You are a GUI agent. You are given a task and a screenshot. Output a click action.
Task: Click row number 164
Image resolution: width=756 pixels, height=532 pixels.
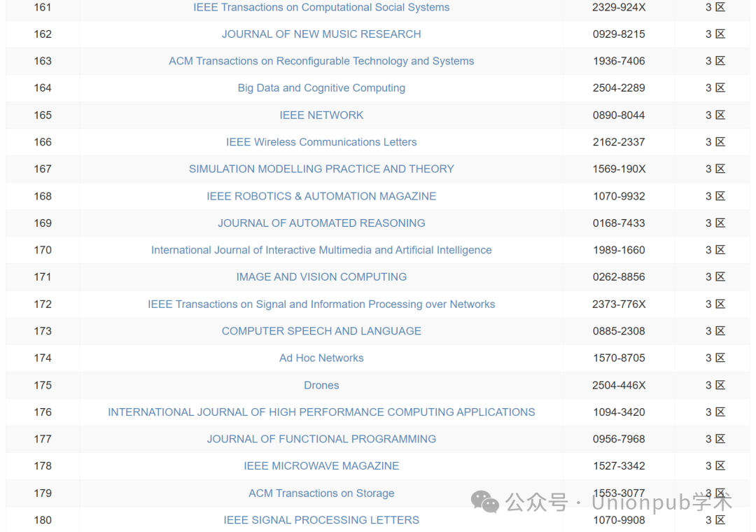(43, 87)
